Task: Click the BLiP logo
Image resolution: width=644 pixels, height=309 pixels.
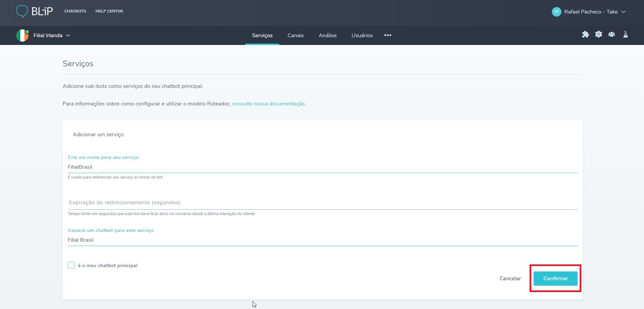Action: click(x=35, y=11)
